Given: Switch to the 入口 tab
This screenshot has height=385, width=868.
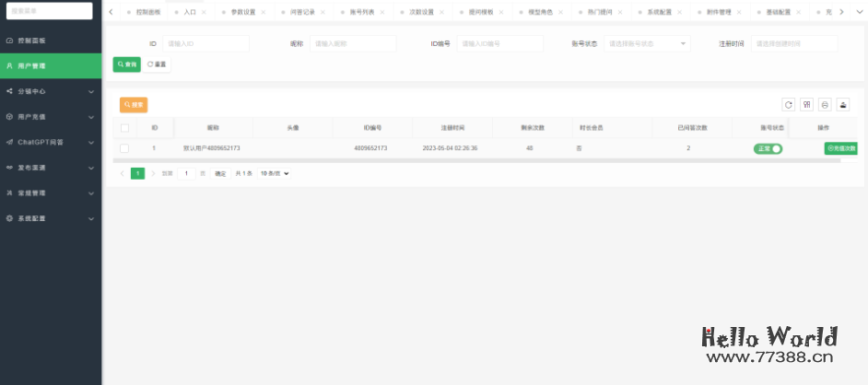Looking at the screenshot, I should pyautogui.click(x=189, y=12).
